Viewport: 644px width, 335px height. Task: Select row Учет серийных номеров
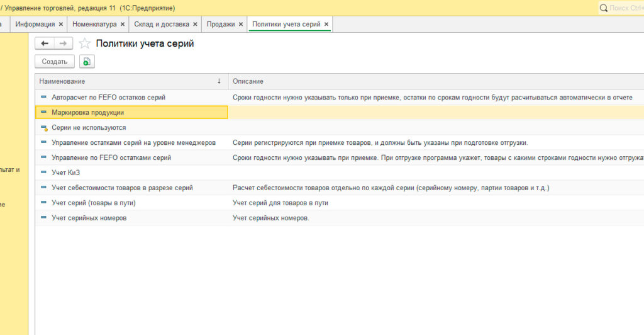[339, 218]
